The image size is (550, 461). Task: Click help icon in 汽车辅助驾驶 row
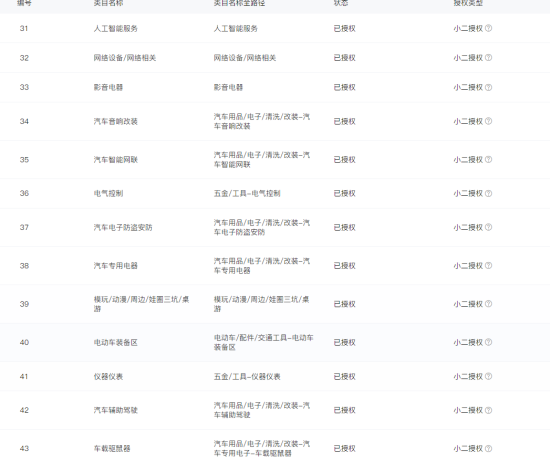pos(488,410)
